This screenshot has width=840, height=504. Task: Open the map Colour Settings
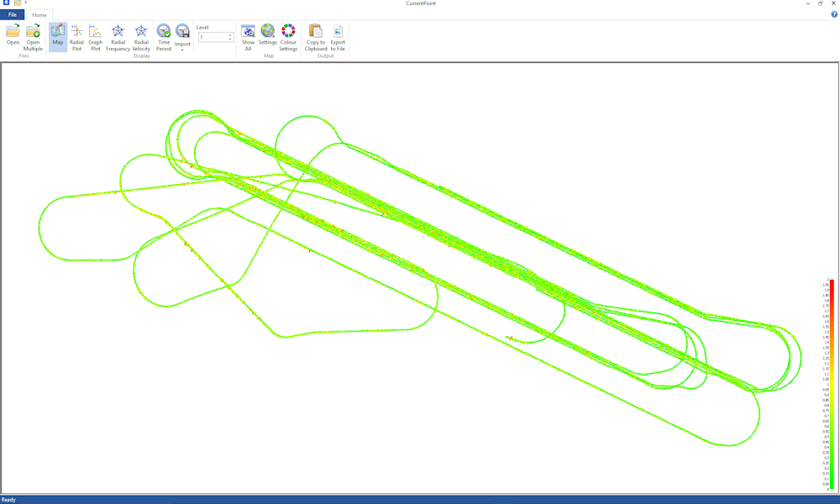(288, 36)
